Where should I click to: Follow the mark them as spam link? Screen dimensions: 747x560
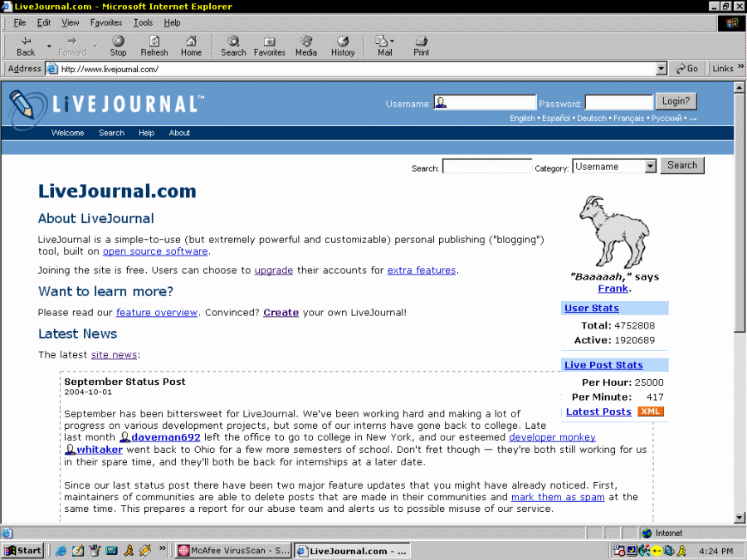click(x=558, y=497)
